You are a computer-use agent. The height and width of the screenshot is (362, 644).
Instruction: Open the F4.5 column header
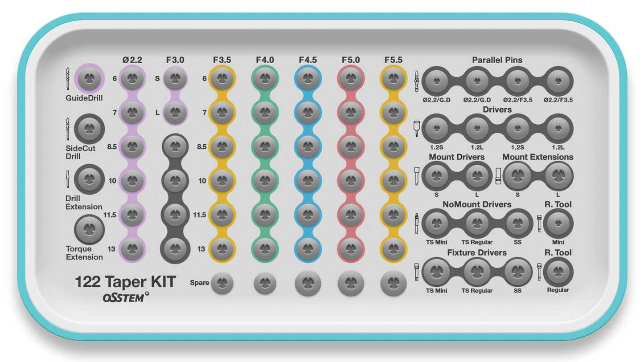coord(307,59)
